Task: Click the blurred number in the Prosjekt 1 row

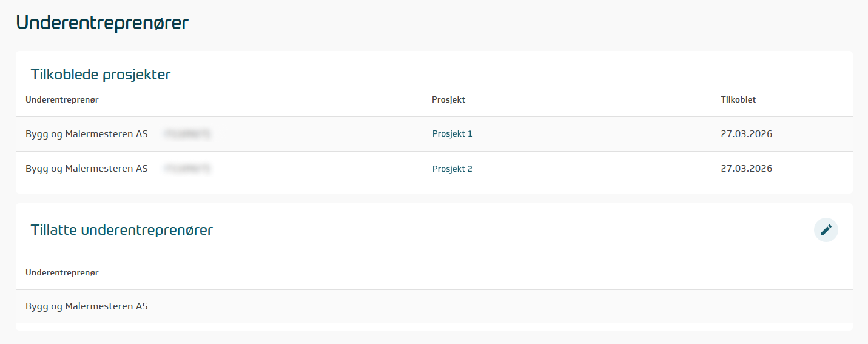Action: click(x=187, y=134)
